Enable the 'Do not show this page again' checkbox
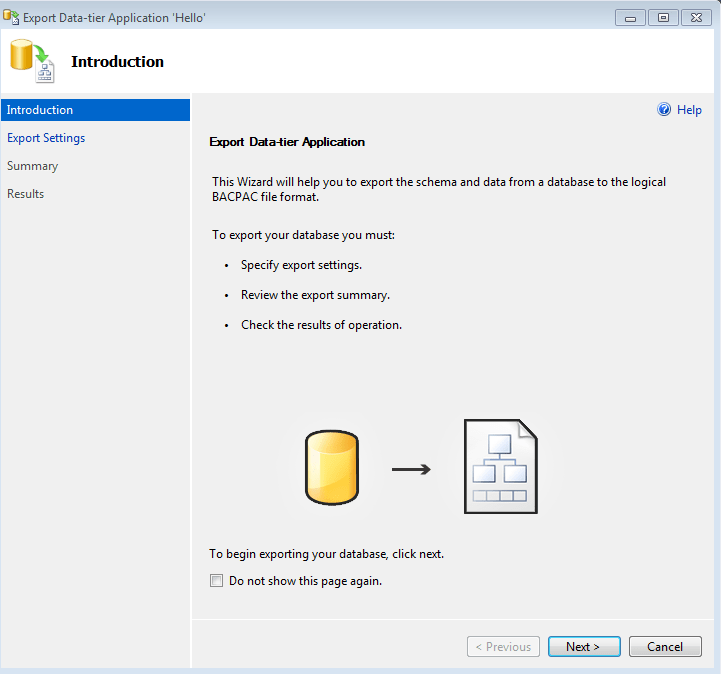This screenshot has width=721, height=674. coord(216,581)
